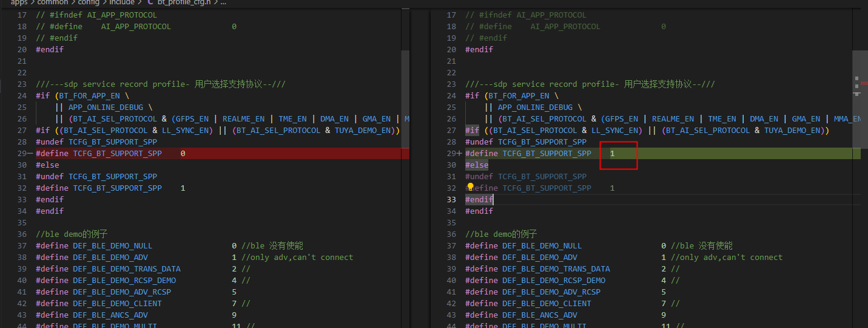Click the sdp service record comment in modified pane
This screenshot has width=868, height=328.
point(590,84)
